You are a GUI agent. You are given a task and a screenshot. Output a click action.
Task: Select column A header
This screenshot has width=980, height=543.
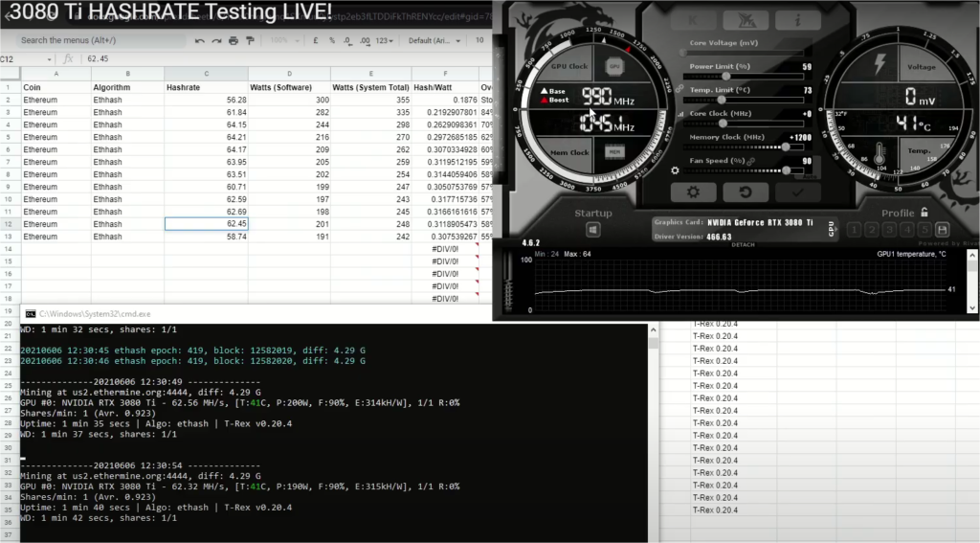tap(56, 74)
